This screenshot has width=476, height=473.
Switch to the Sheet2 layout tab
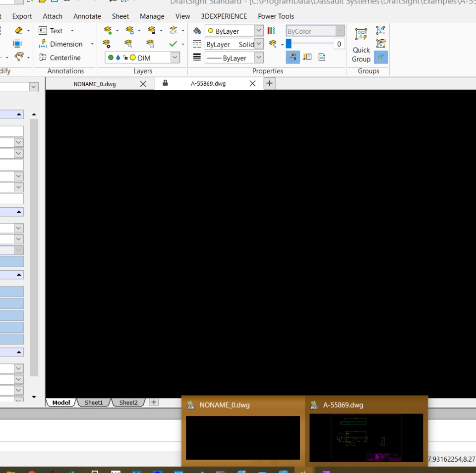coord(128,403)
